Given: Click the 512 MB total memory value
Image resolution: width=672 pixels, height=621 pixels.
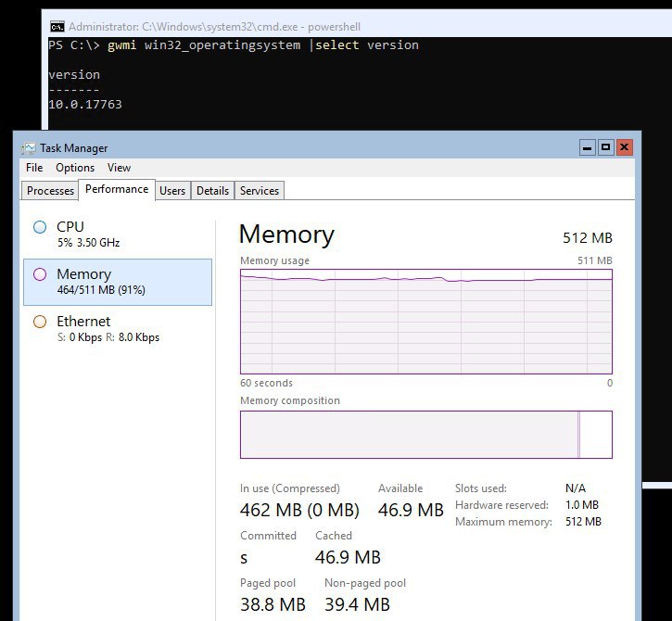Looking at the screenshot, I should pyautogui.click(x=587, y=238).
